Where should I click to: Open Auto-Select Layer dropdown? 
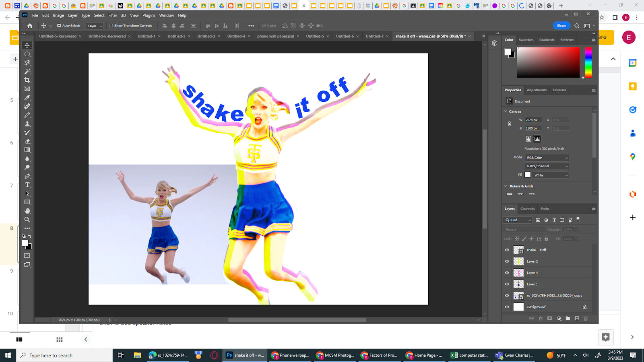pos(95,26)
